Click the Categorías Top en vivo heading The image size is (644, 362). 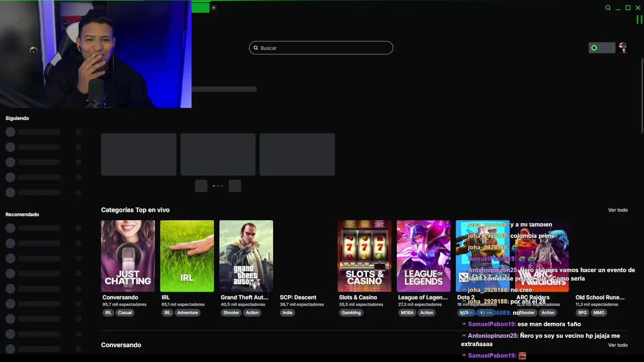135,210
